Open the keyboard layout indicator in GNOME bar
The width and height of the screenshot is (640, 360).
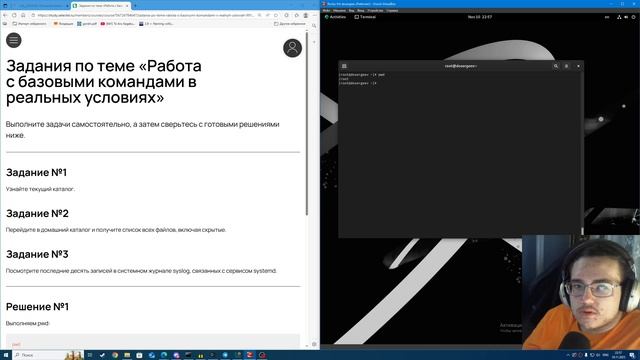click(x=607, y=17)
